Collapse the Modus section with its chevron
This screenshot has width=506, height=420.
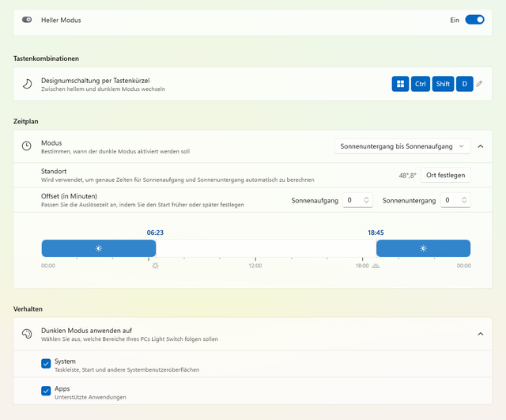pyautogui.click(x=481, y=146)
